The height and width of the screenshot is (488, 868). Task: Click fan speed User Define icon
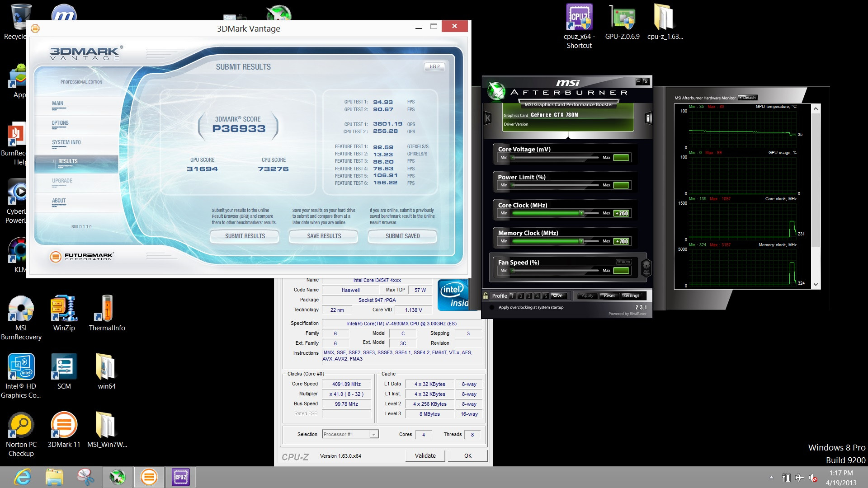pos(646,267)
